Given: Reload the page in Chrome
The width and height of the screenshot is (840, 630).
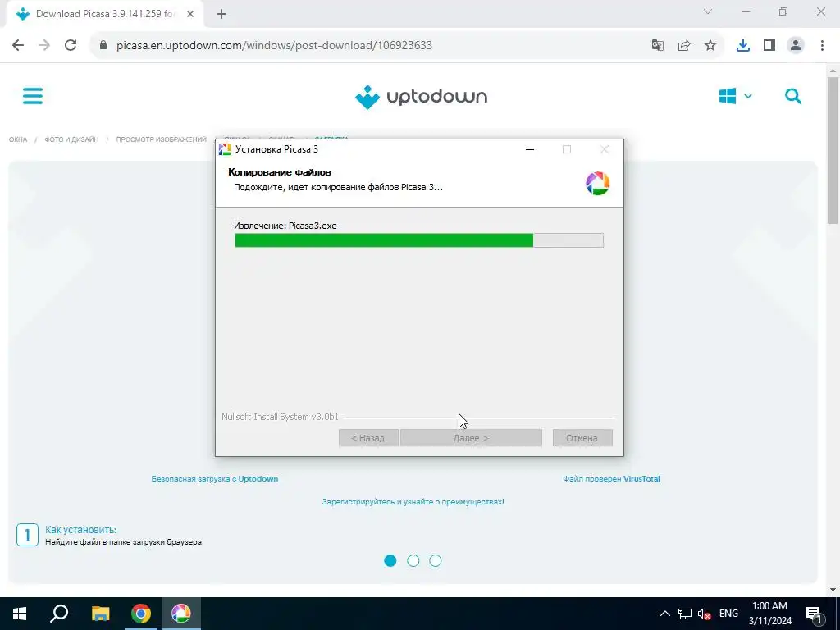Looking at the screenshot, I should click(x=71, y=45).
